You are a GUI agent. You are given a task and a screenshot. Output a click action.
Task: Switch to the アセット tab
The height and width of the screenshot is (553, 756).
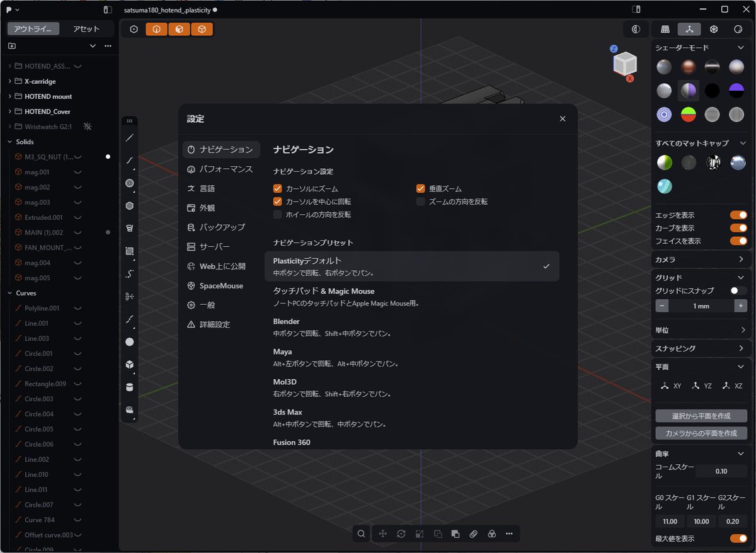tap(86, 29)
